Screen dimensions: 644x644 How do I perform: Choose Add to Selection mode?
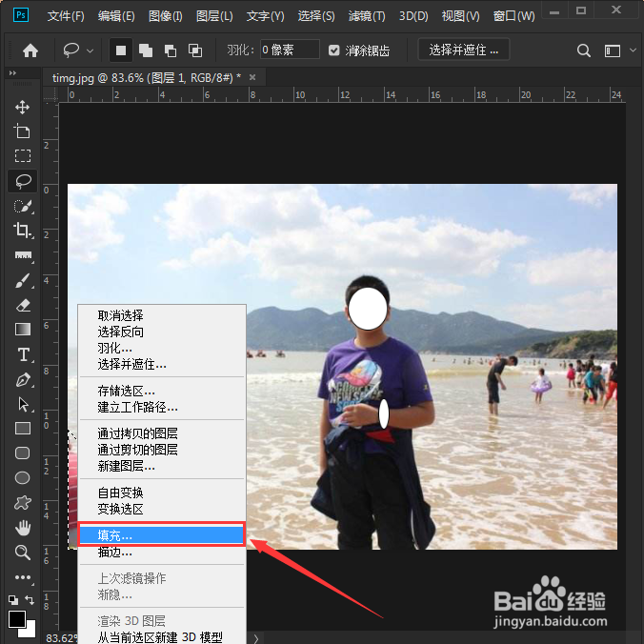[146, 50]
